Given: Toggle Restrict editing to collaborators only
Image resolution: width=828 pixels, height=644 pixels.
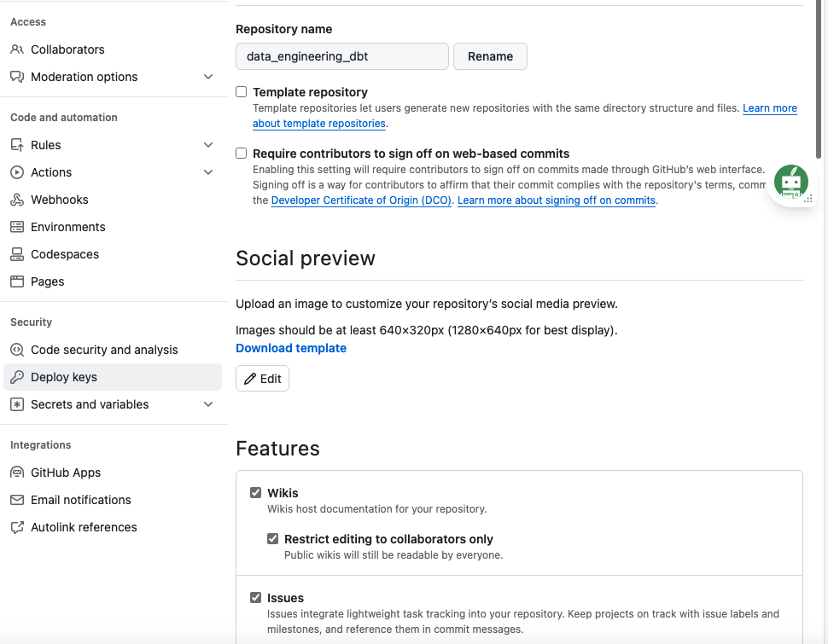Looking at the screenshot, I should tap(272, 539).
